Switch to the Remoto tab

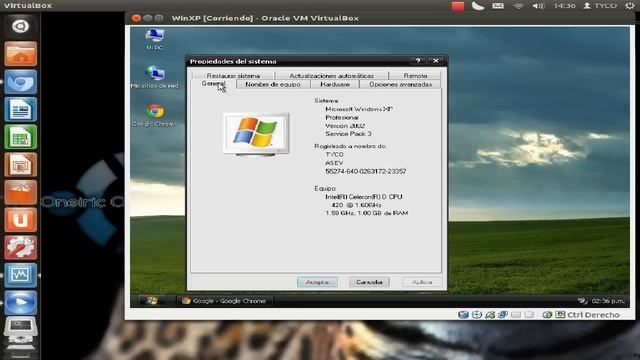(x=415, y=76)
